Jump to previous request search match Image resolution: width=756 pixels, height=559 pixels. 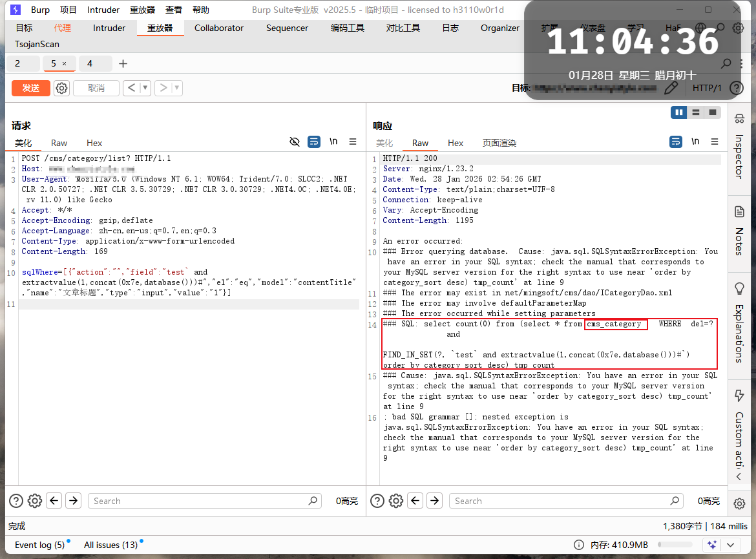(54, 501)
